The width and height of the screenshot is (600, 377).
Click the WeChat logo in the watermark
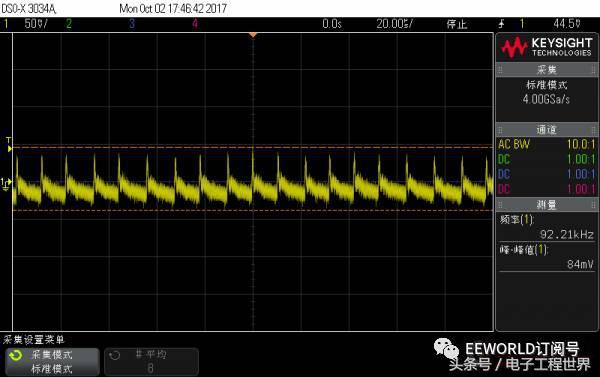click(x=446, y=348)
